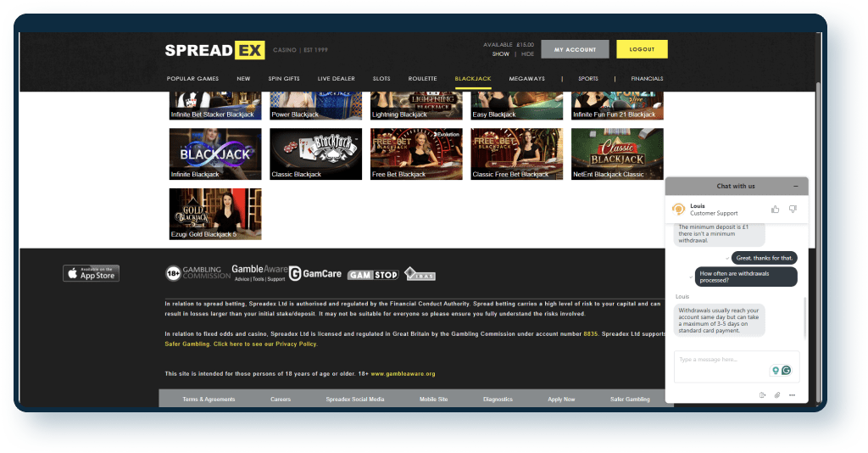This screenshot has height=453, width=868.
Task: Open the GAMSTOP logo
Action: point(373,275)
